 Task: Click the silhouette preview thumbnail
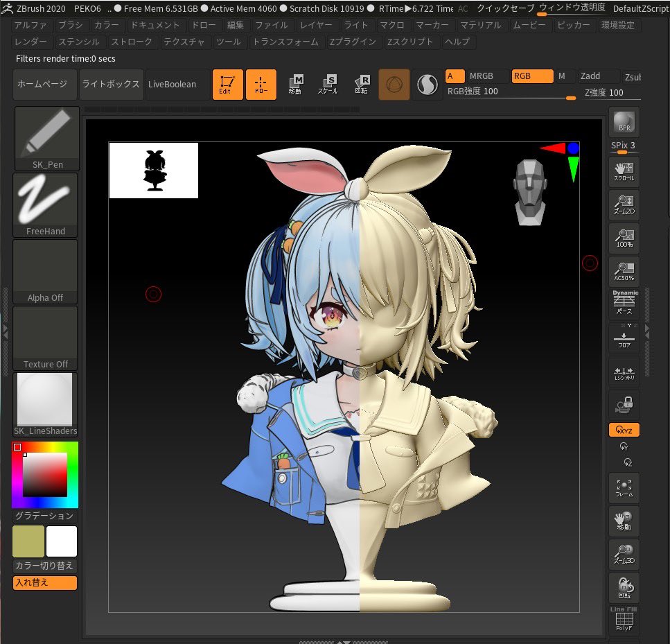153,171
